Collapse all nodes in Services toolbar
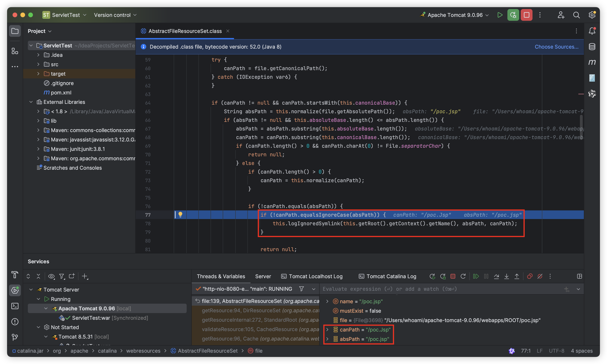This screenshot has width=607, height=364. (38, 276)
